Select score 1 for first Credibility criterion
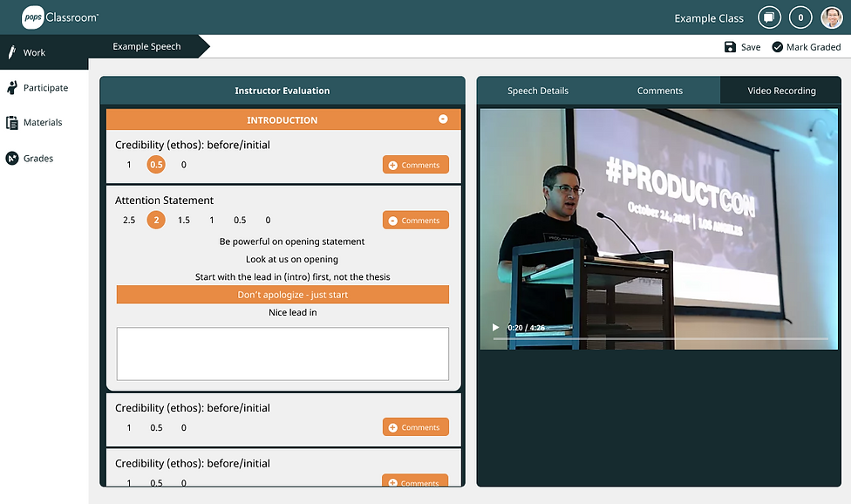This screenshot has height=504, width=851. tap(129, 165)
